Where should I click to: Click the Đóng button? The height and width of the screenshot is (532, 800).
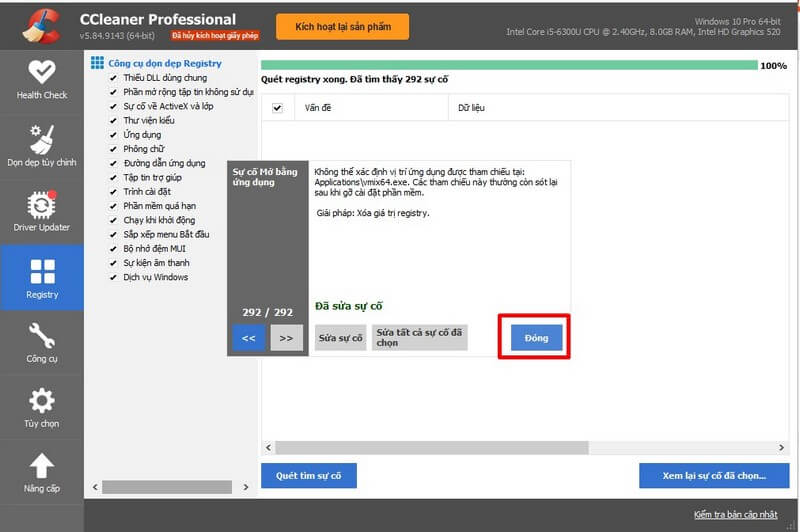[536, 338]
